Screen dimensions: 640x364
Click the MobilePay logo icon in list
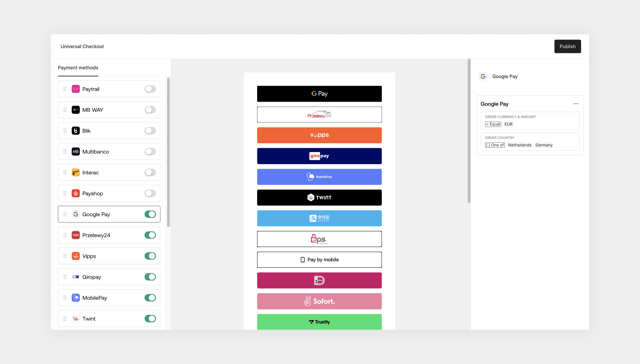coord(75,298)
